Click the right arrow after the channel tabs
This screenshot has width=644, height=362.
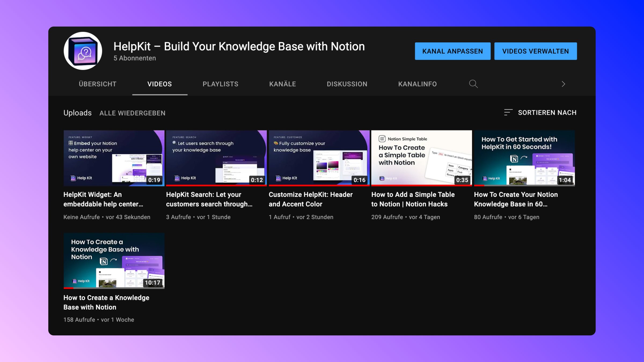pos(563,84)
